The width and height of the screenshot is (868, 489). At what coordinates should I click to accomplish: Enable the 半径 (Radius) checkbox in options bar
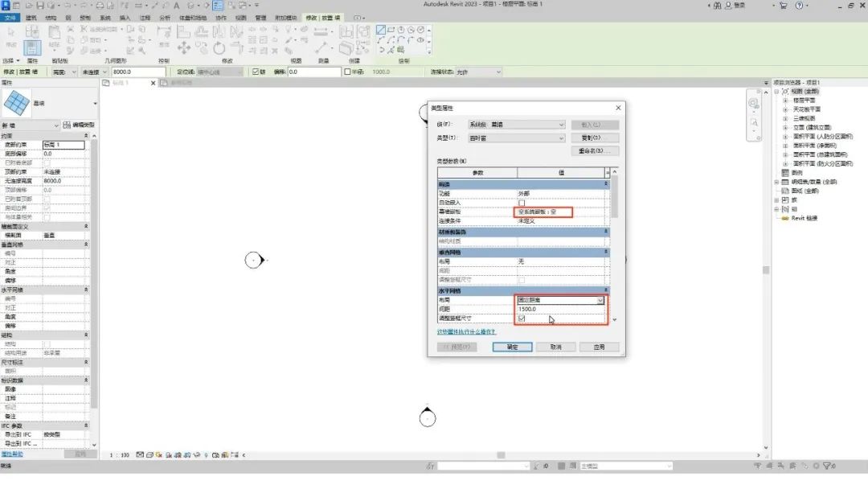point(348,72)
